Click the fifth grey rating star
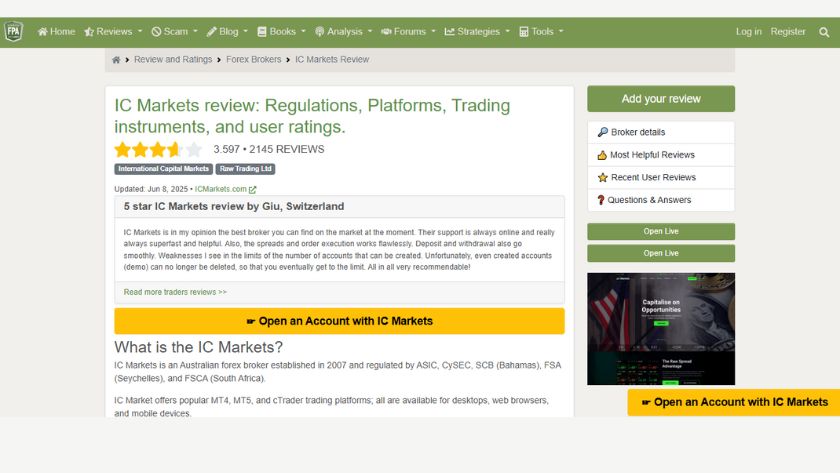This screenshot has height=473, width=840. (193, 149)
